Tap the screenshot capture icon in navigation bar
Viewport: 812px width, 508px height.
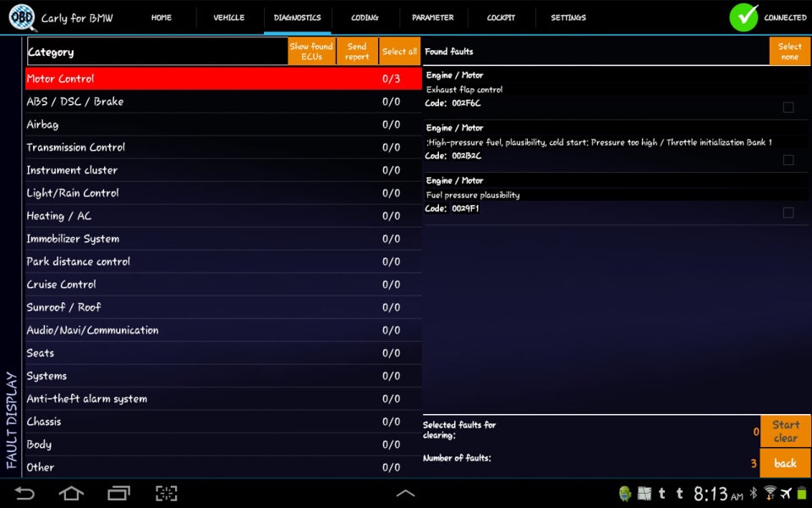[x=166, y=493]
